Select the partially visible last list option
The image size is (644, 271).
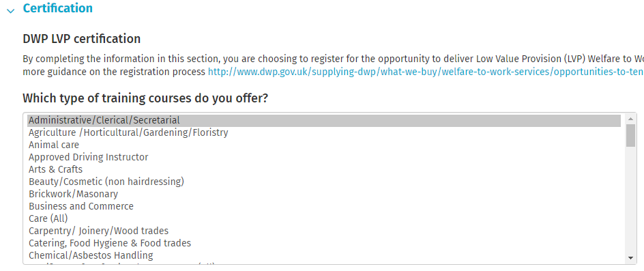pos(324,263)
